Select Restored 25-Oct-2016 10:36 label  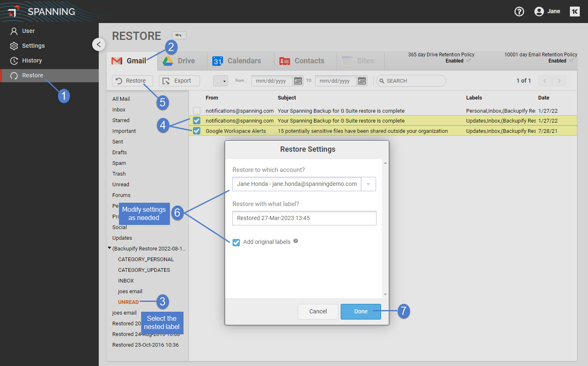tap(146, 345)
